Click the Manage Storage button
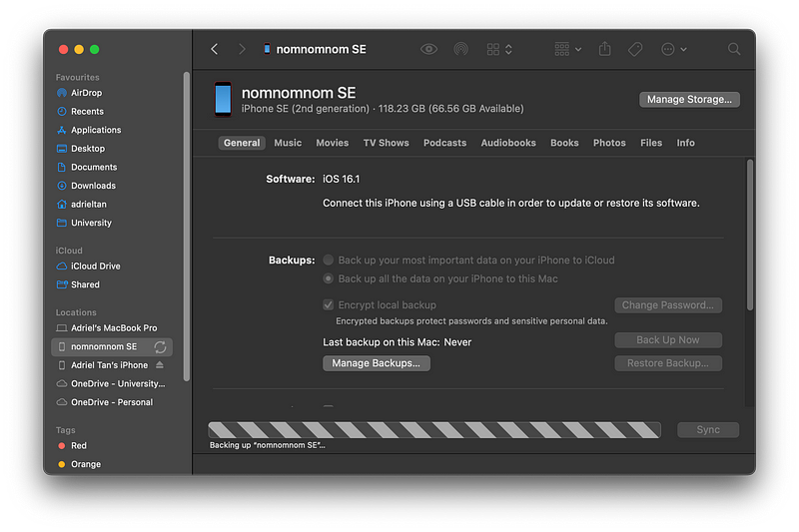 pyautogui.click(x=689, y=99)
